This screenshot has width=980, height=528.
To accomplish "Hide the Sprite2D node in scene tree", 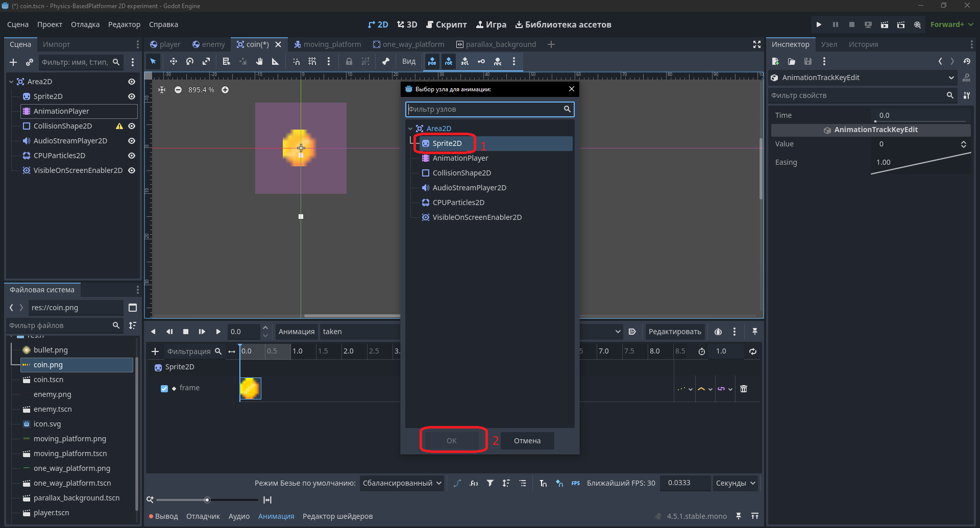I will 132,96.
